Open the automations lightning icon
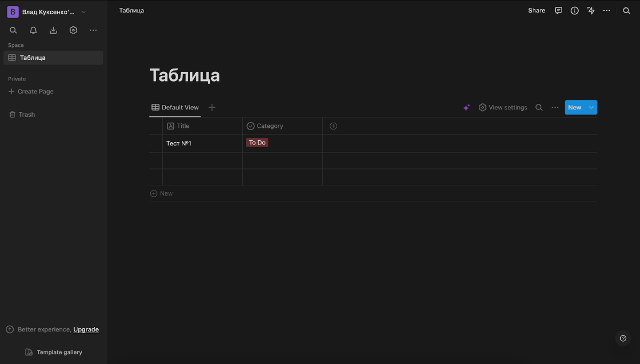The height and width of the screenshot is (364, 640). (590, 10)
